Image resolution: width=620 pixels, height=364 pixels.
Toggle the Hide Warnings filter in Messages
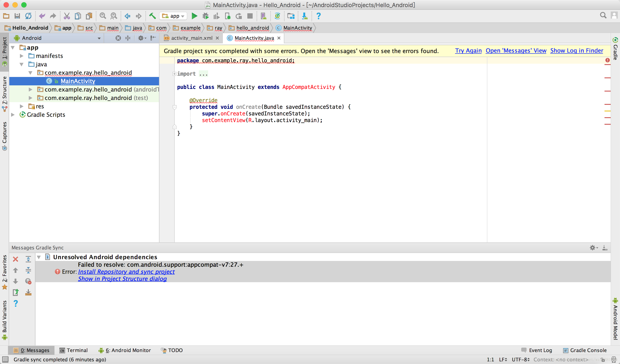click(28, 281)
